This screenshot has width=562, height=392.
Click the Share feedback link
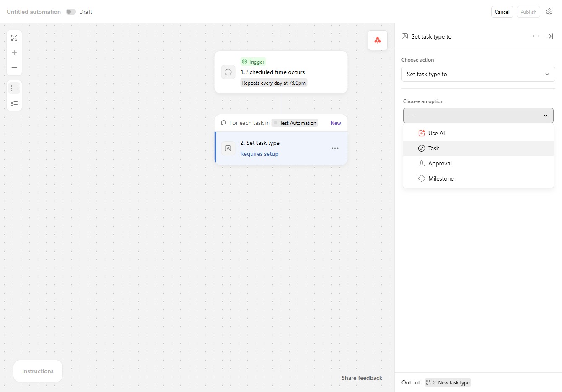362,378
